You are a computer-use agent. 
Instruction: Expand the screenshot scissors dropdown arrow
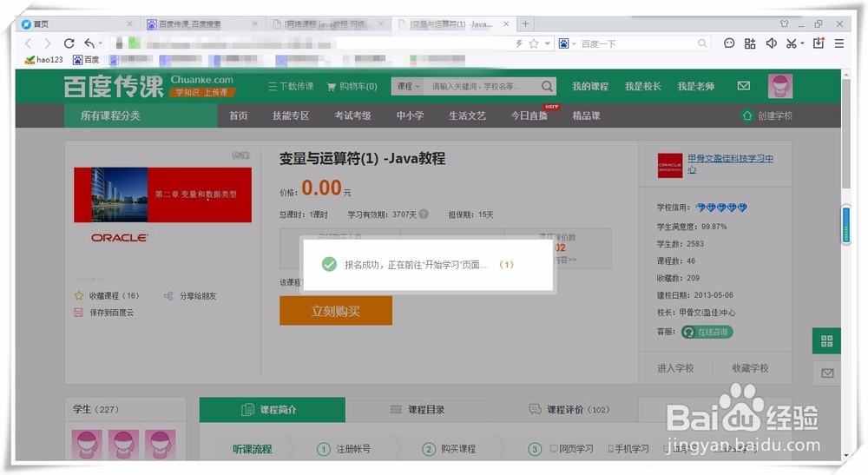[x=802, y=43]
